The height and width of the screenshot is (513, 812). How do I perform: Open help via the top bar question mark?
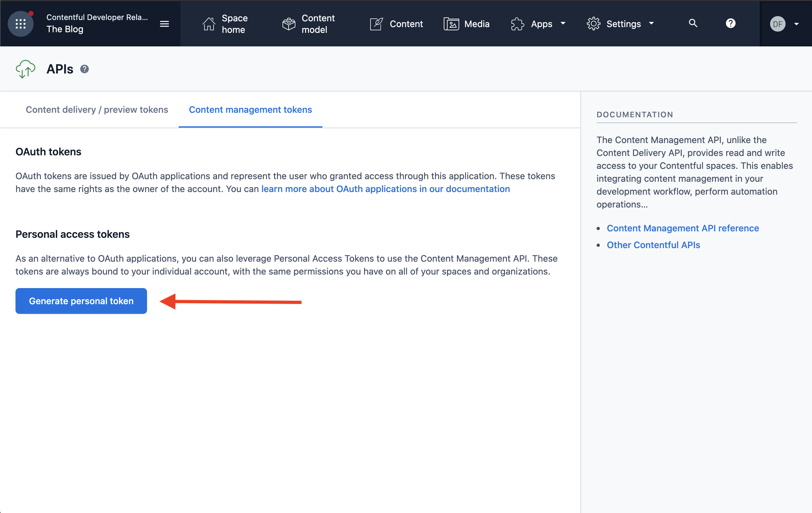click(x=730, y=23)
